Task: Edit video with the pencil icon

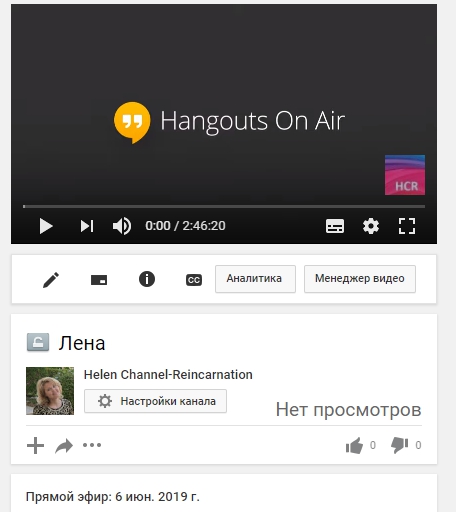Action: pyautogui.click(x=51, y=279)
